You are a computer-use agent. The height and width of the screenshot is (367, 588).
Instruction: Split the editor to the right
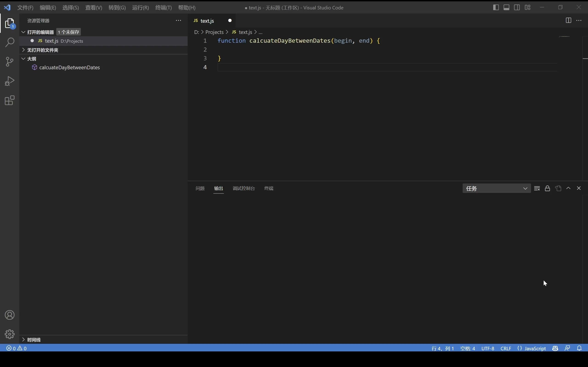click(x=568, y=20)
